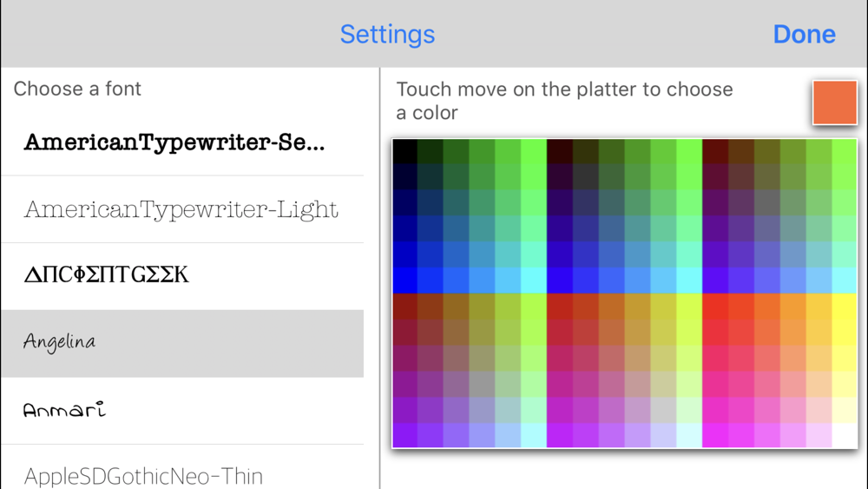The image size is (868, 489).
Task: Select the Ancient Geek font row
Action: [182, 276]
